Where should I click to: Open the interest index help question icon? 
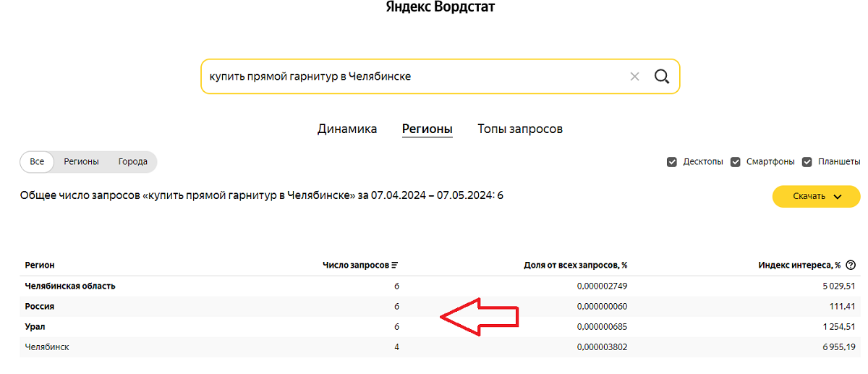click(851, 265)
